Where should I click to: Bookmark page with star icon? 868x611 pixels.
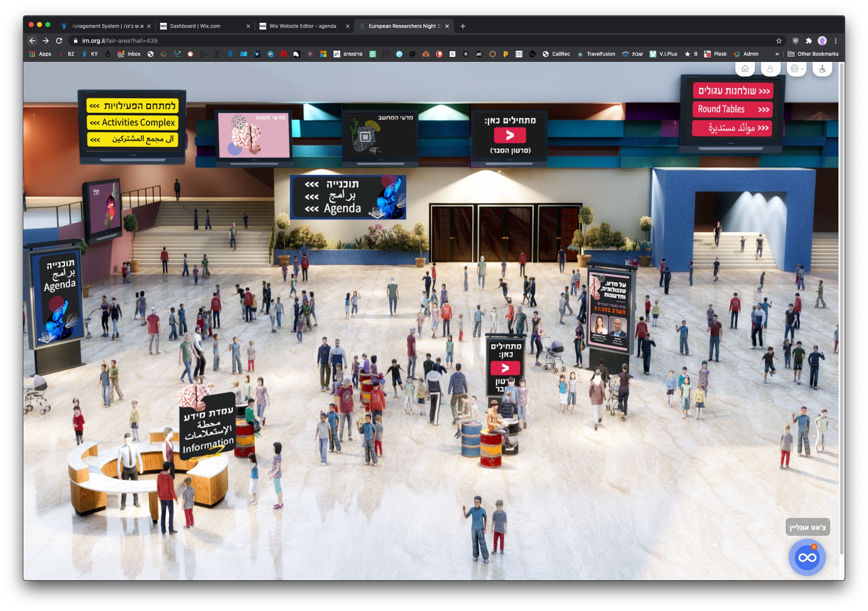pos(779,41)
